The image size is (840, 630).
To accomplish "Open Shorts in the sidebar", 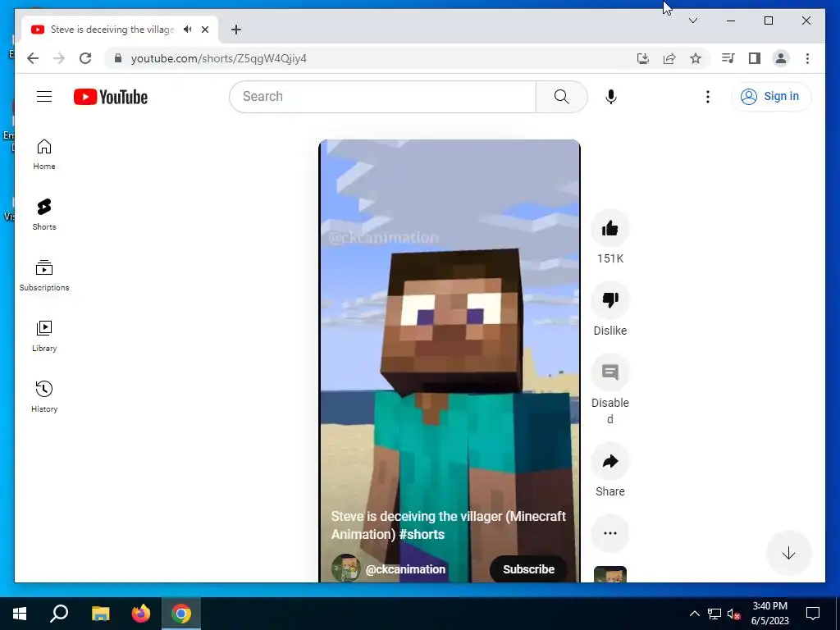I will tap(44, 214).
